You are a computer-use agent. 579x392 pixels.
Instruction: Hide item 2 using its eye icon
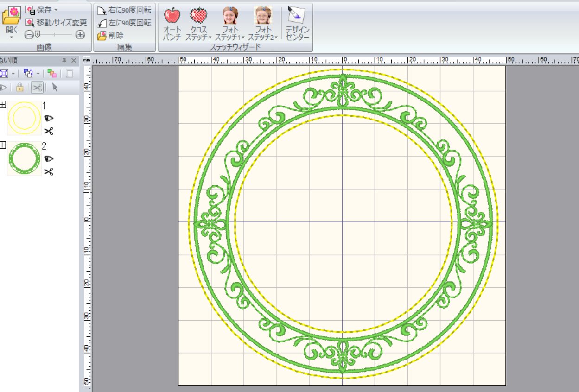48,158
